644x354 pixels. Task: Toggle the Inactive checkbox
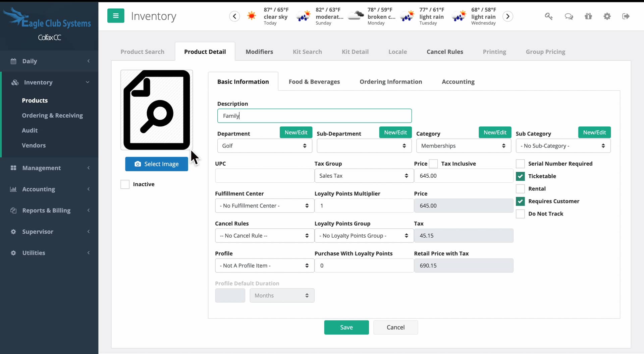click(x=125, y=184)
